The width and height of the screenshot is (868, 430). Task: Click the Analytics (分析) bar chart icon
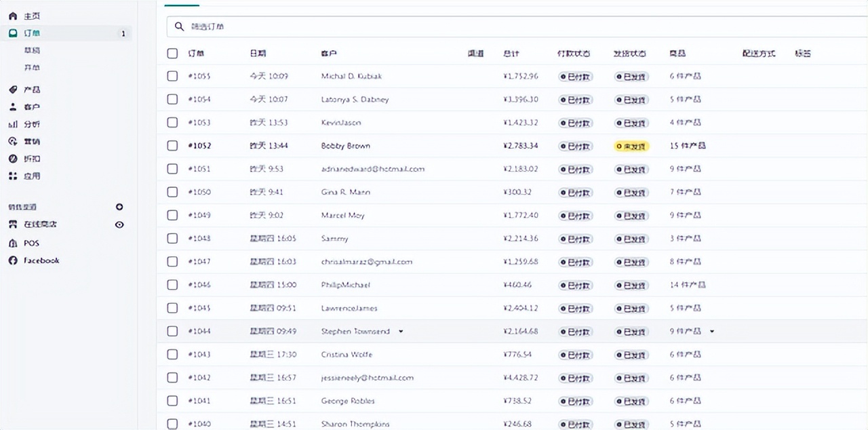pyautogui.click(x=13, y=124)
